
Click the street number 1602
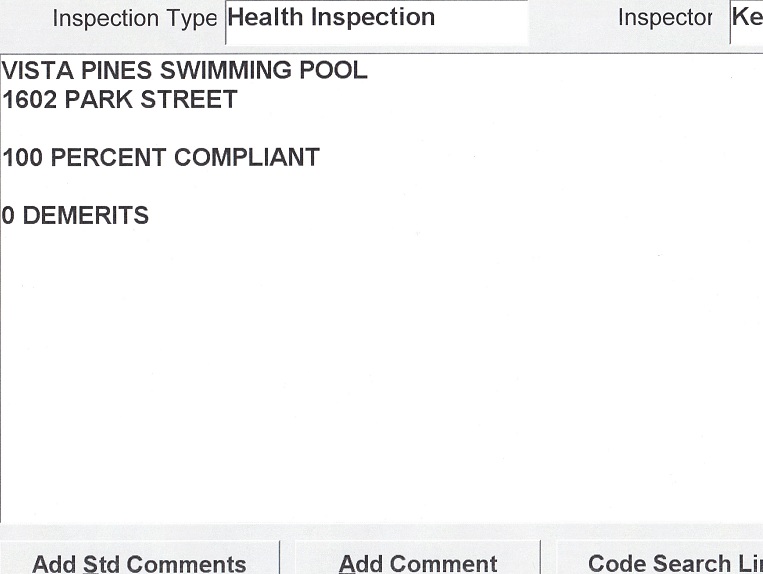click(31, 100)
